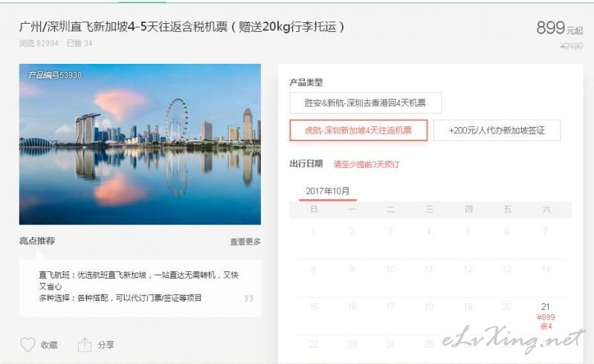Click the 产品编号53938 label on image
This screenshot has height=364, width=594.
(x=55, y=75)
